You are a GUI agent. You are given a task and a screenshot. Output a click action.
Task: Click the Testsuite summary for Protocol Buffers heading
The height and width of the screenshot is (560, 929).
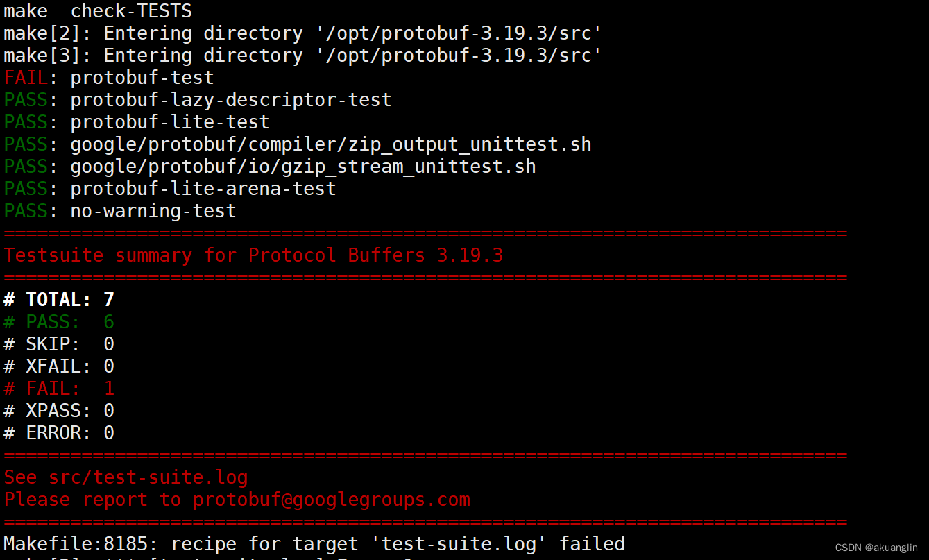coord(253,255)
